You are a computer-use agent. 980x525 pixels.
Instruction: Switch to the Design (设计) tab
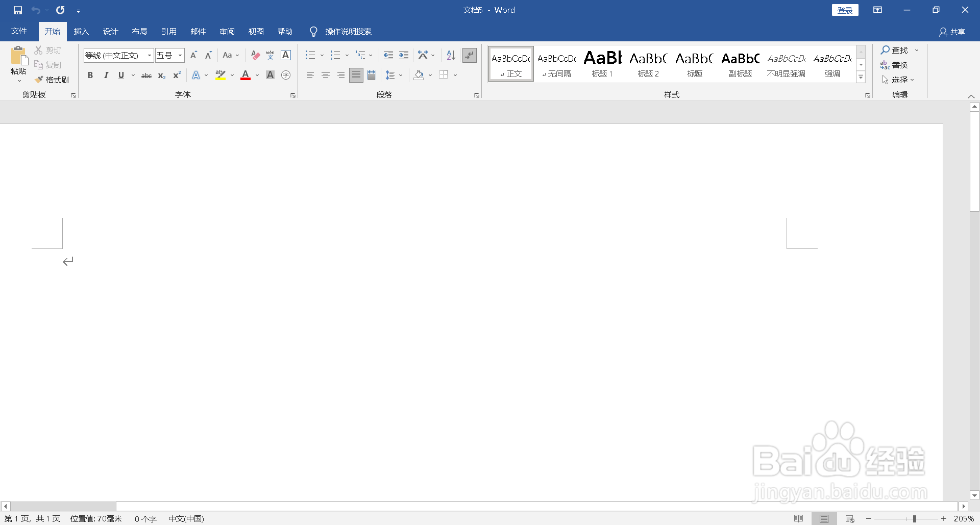pos(110,32)
